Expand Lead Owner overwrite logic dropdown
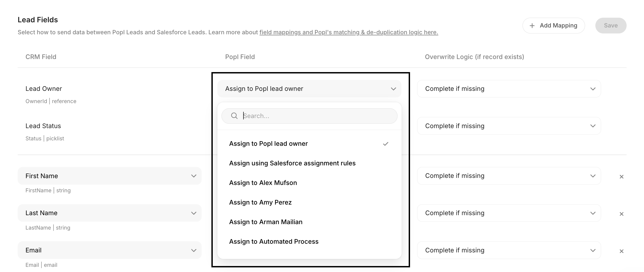Image resolution: width=644 pixels, height=272 pixels. tap(509, 89)
